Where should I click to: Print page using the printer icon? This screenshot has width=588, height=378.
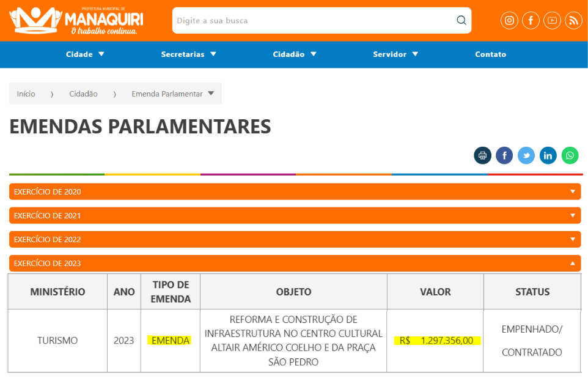tap(482, 155)
